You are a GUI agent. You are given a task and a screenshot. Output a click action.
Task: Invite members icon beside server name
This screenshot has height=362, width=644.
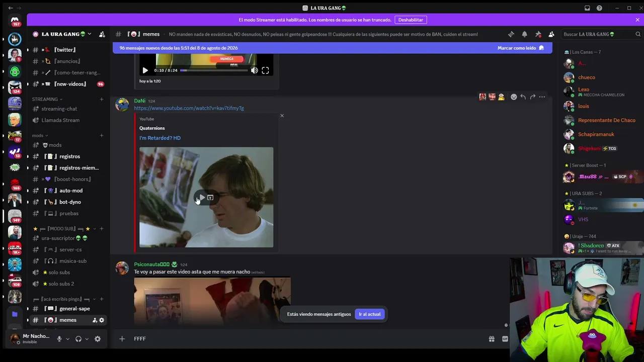coord(102,34)
